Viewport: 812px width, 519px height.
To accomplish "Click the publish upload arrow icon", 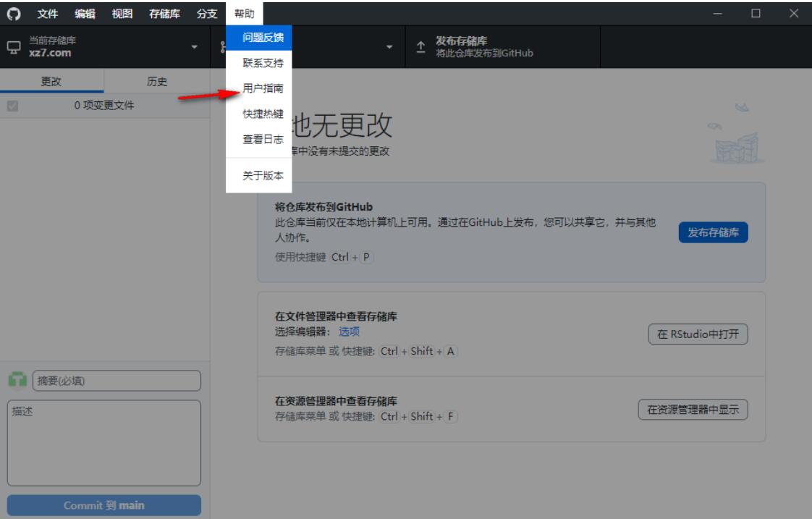I will [421, 48].
